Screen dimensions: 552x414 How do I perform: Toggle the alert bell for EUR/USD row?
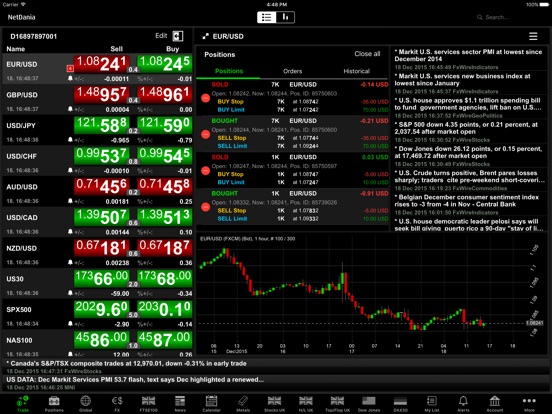[70, 78]
